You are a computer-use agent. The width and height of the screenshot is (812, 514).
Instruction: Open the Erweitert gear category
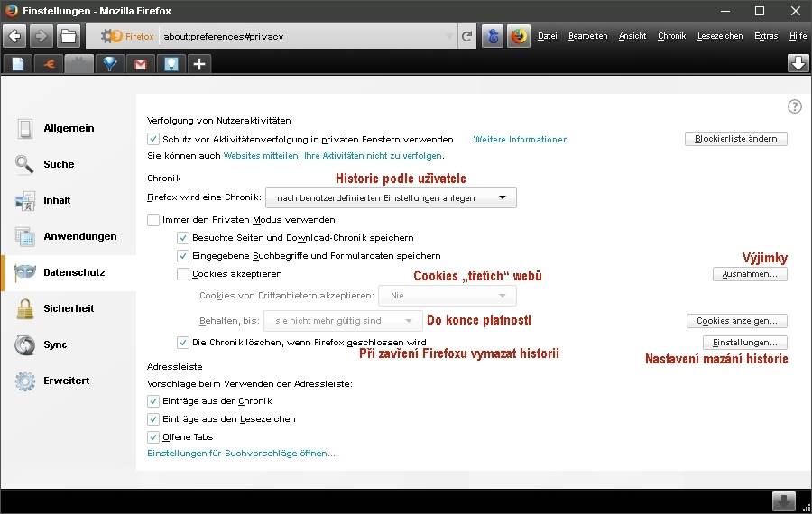[69, 381]
